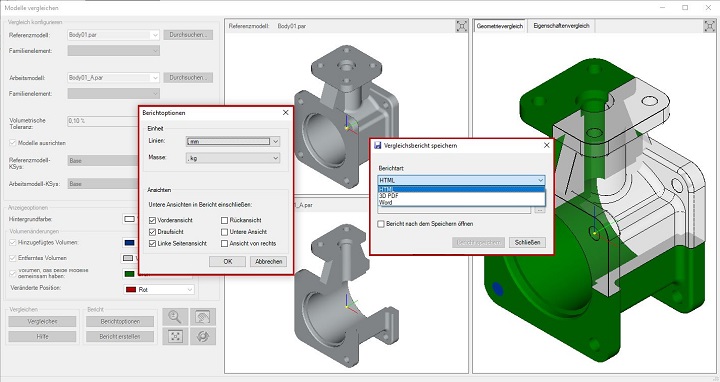Click the file path browse ellipsis button
Image resolution: width=720 pixels, height=382 pixels.
click(x=540, y=210)
